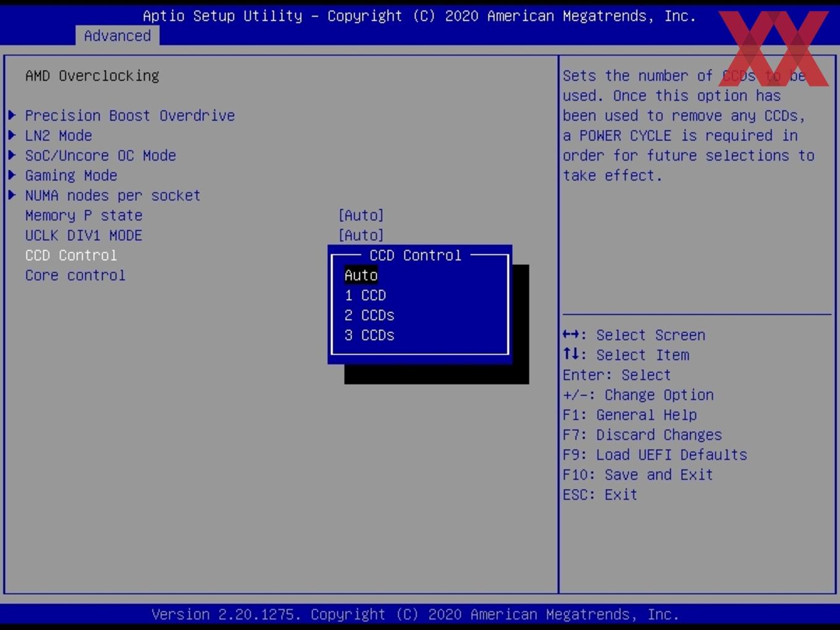Click F9: Load UEFI Defaults hint
The image size is (840, 630).
pos(655,455)
